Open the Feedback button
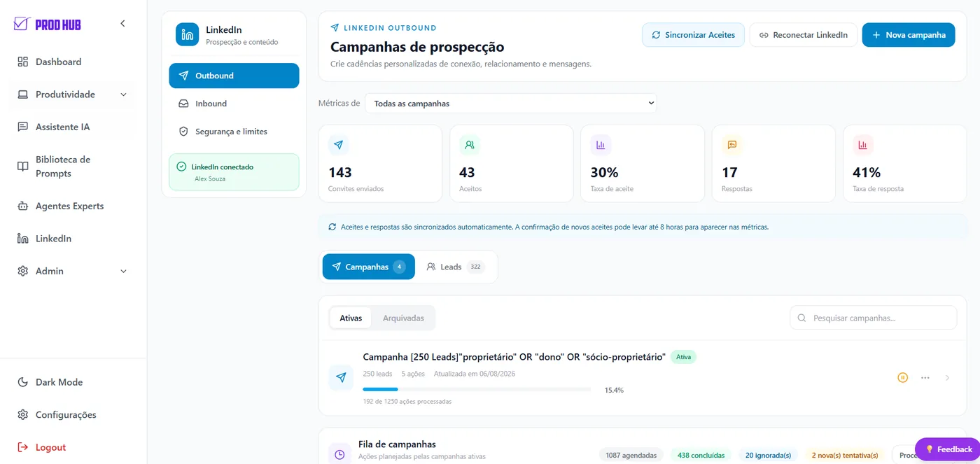The height and width of the screenshot is (464, 980). click(948, 449)
